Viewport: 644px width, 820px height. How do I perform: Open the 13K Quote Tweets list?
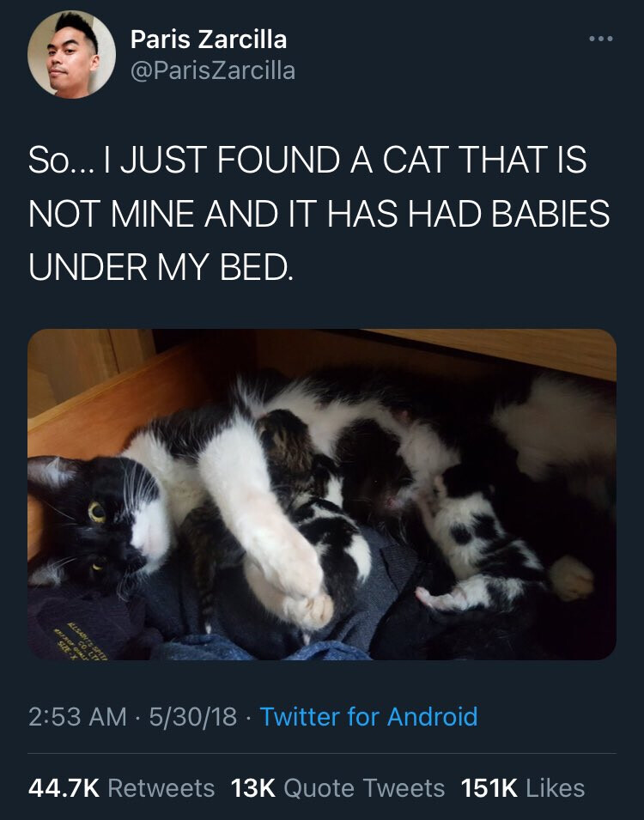point(338,787)
